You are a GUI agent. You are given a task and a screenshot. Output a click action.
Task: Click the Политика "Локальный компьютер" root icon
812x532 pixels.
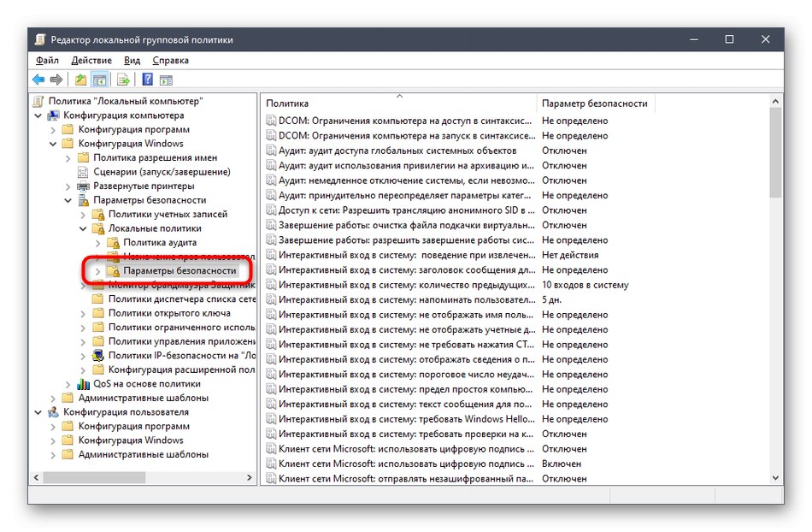[x=38, y=101]
